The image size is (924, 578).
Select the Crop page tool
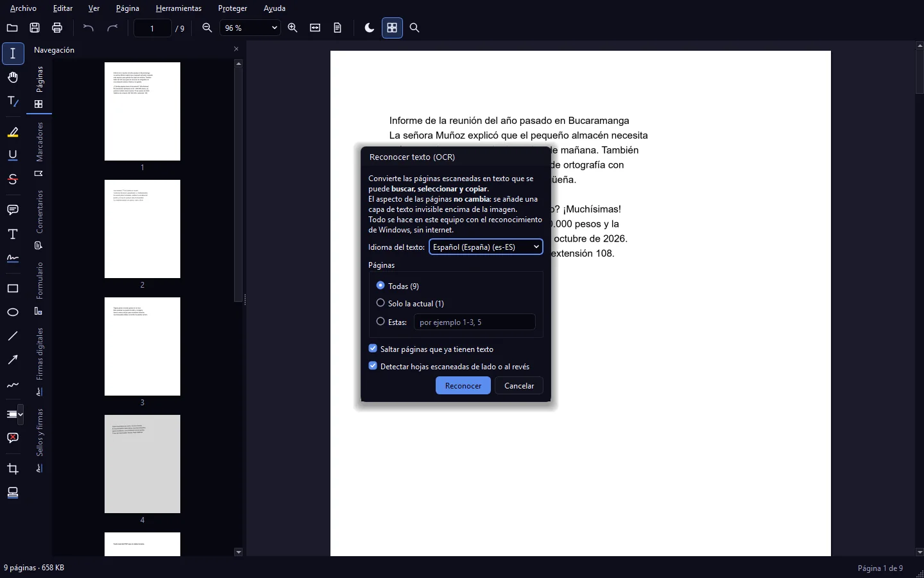click(x=13, y=469)
